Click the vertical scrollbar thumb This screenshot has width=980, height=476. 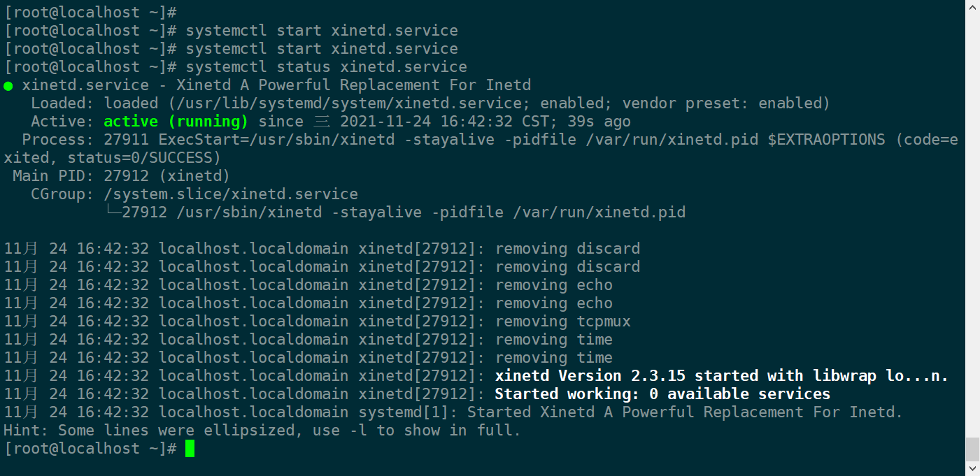(x=972, y=449)
